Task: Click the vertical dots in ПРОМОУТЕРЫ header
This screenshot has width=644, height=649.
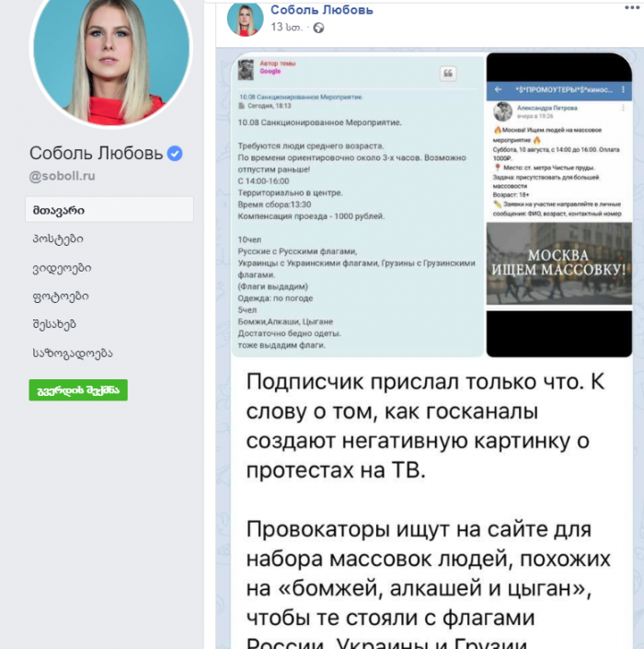Action: click(x=623, y=89)
